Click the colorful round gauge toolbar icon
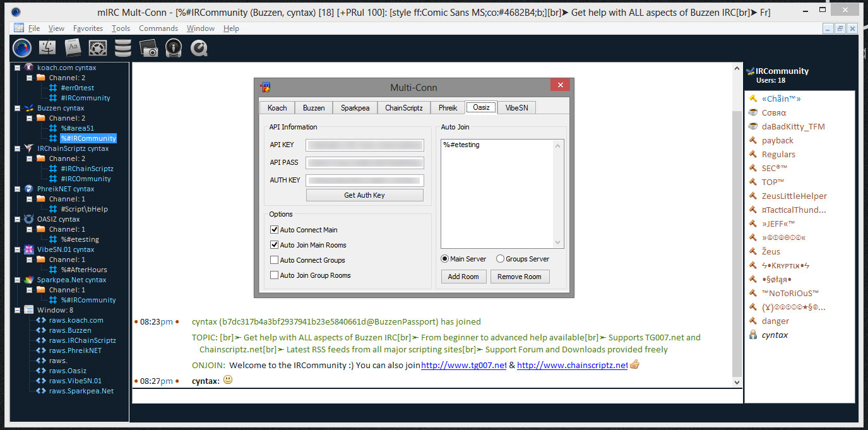This screenshot has width=868, height=430. click(x=23, y=48)
